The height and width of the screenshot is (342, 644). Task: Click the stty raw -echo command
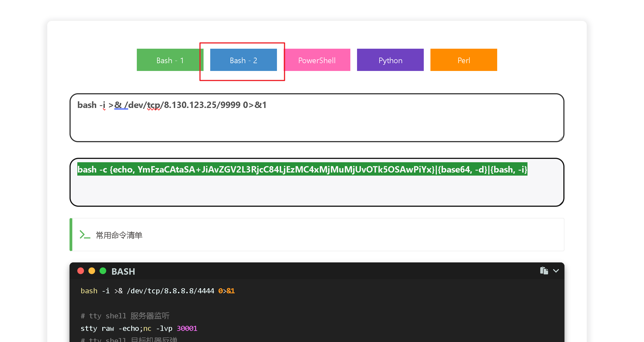(x=110, y=328)
